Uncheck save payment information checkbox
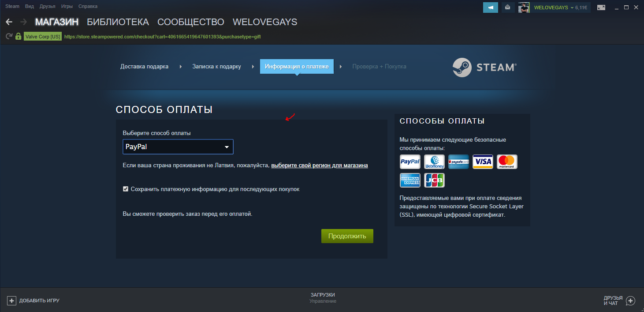The height and width of the screenshot is (312, 644). (126, 189)
